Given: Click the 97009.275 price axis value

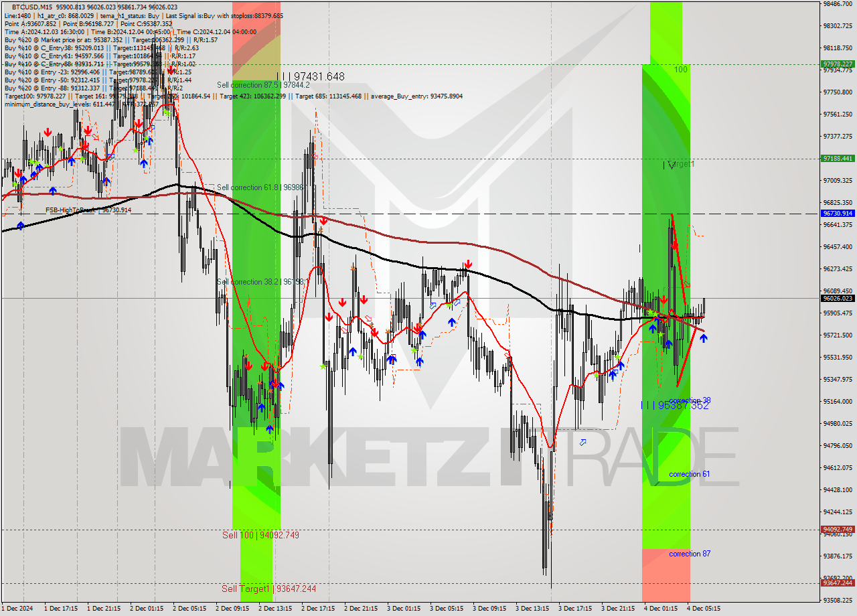Looking at the screenshot, I should click(838, 181).
